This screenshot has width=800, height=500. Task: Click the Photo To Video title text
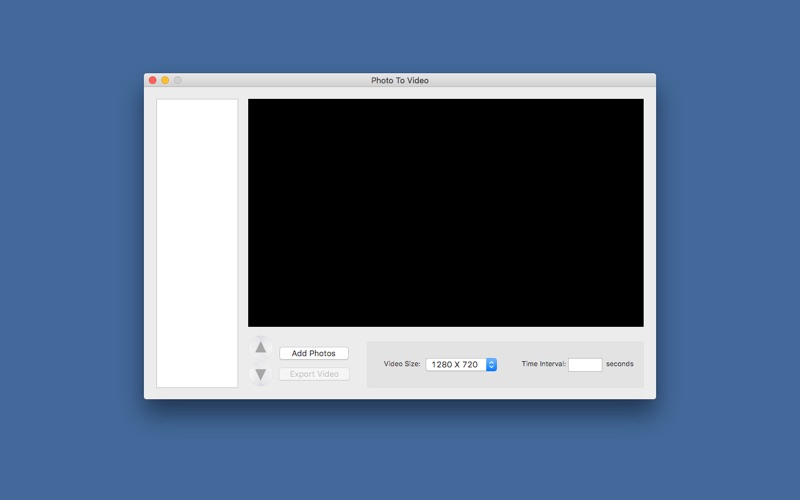pos(400,80)
